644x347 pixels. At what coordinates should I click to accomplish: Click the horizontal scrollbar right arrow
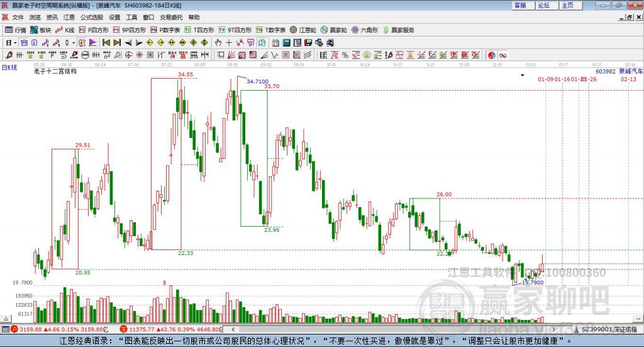(x=553, y=329)
